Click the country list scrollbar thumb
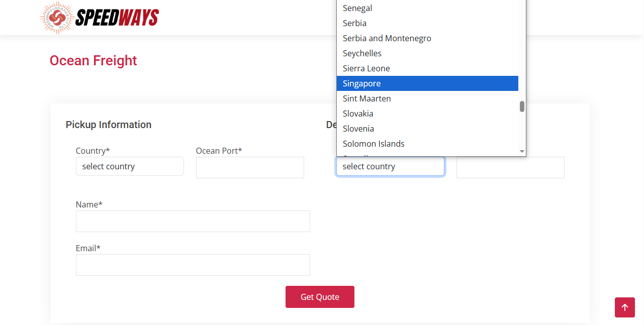Viewport: 644px width, 325px height. pos(522,106)
